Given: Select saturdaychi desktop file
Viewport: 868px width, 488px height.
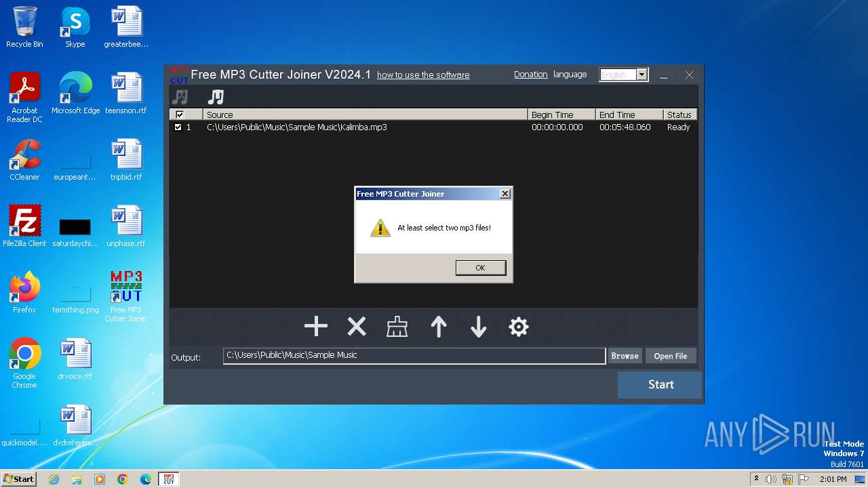Looking at the screenshot, I should pos(75,230).
